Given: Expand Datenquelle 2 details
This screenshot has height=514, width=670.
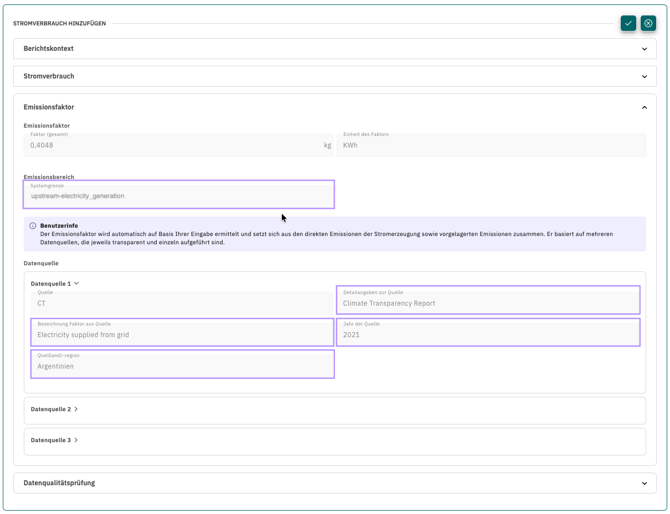Looking at the screenshot, I should click(x=76, y=409).
